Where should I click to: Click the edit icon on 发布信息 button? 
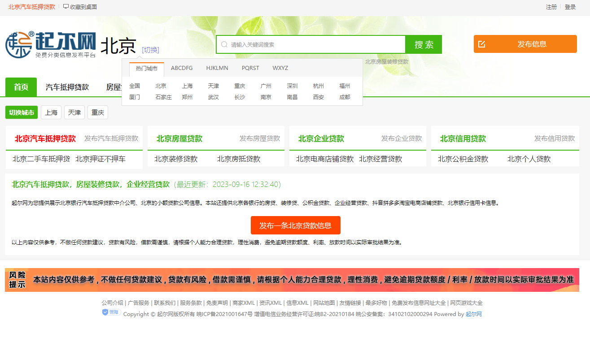pos(482,44)
